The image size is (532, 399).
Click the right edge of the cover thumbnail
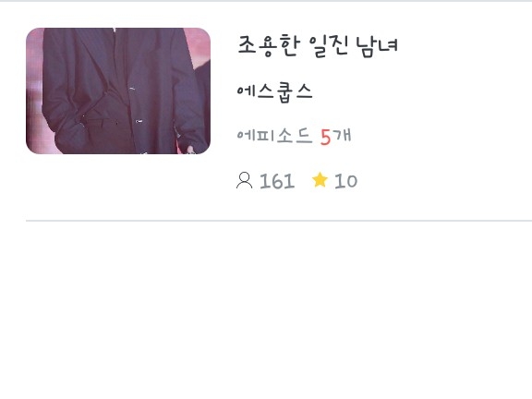208,91
